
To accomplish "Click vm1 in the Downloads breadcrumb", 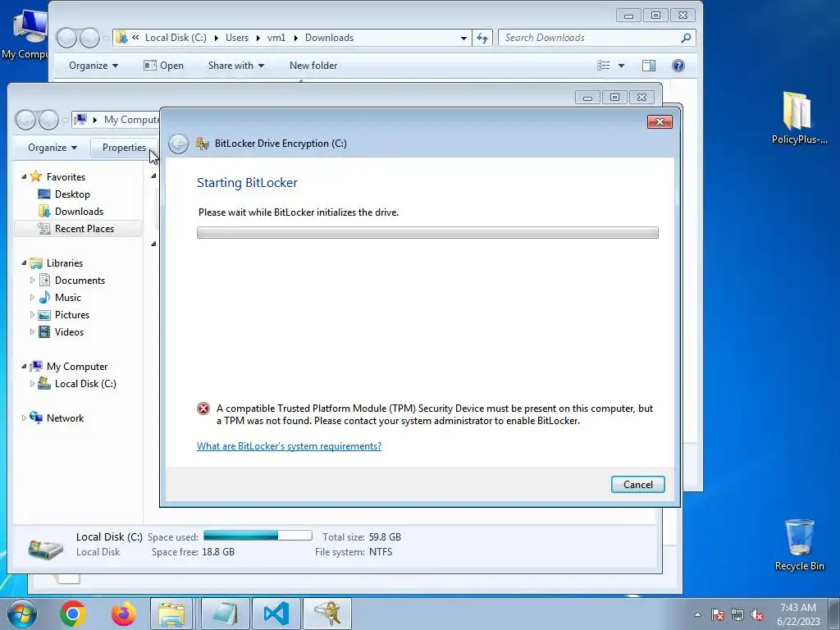I will (x=276, y=38).
